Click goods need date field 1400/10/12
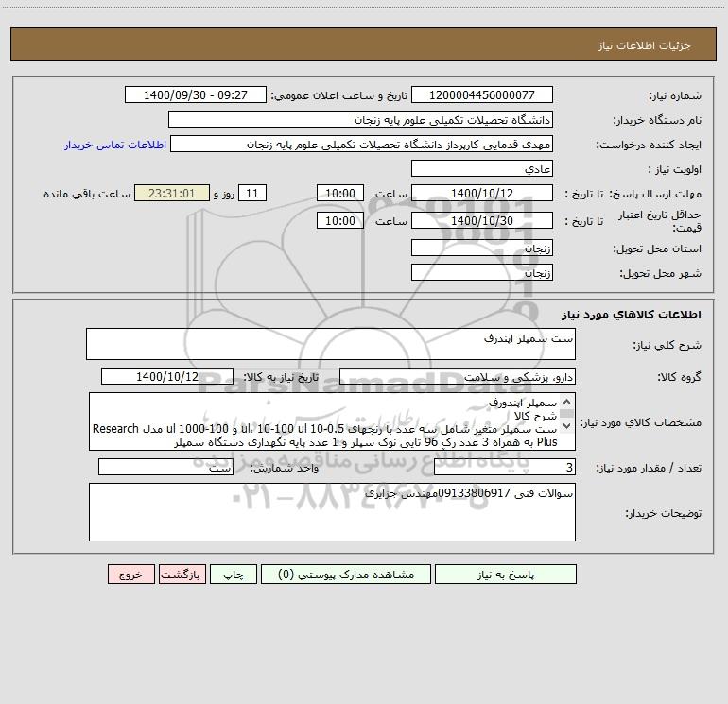This screenshot has height=704, width=728. pos(167,376)
